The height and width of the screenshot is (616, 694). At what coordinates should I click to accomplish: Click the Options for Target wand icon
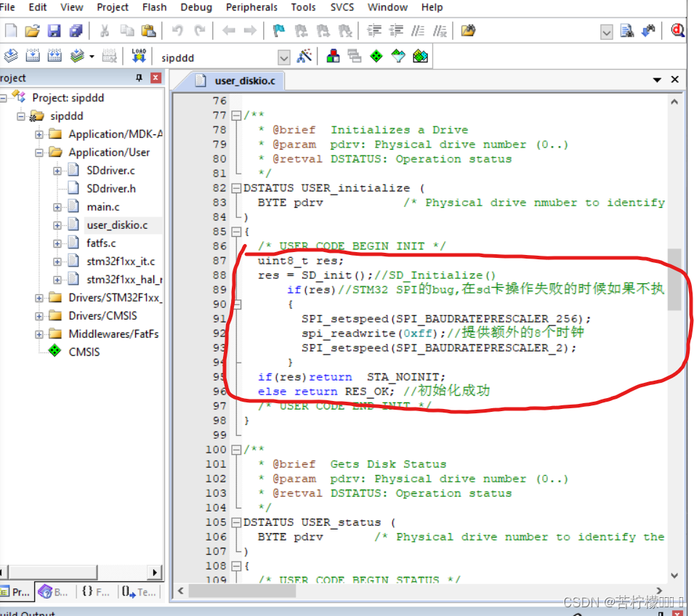(x=304, y=56)
